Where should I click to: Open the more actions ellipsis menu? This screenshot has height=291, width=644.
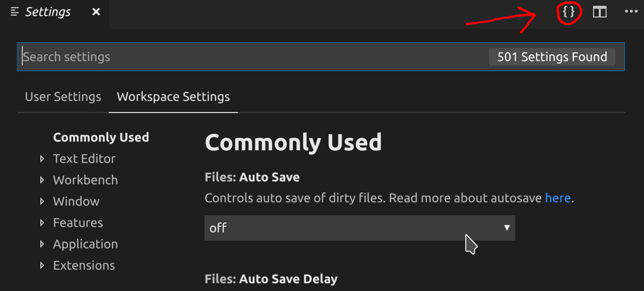631,12
